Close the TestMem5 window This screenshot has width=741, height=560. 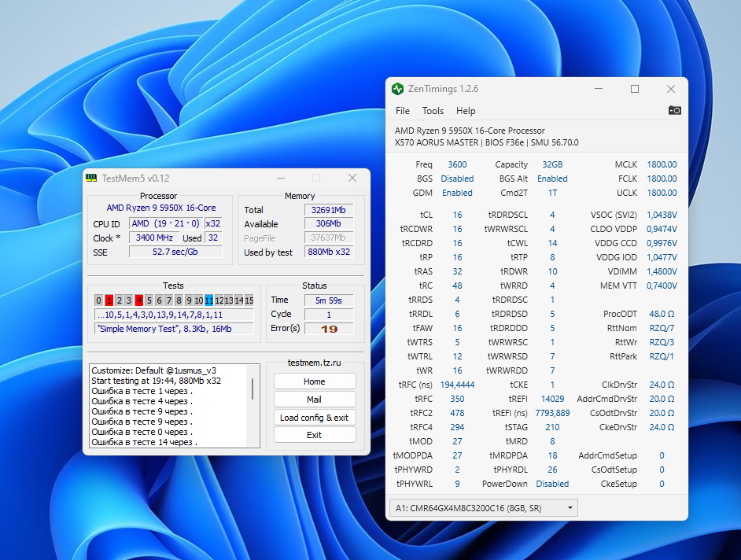click(352, 178)
